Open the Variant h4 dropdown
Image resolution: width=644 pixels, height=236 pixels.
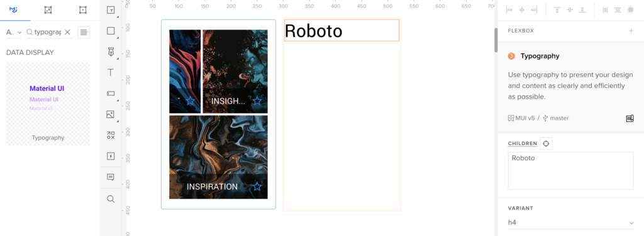571,222
